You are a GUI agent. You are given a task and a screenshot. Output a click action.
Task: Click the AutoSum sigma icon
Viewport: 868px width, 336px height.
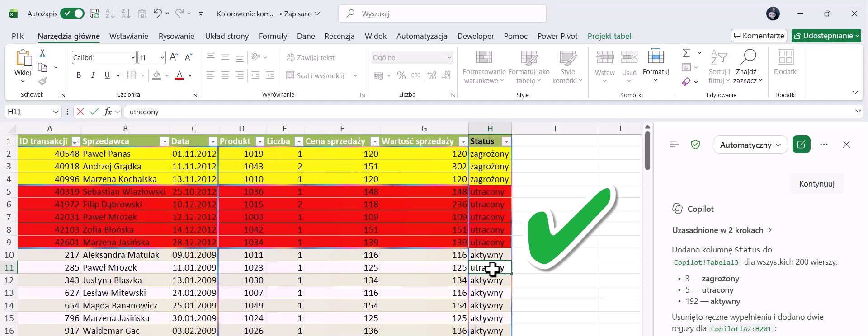coord(686,53)
